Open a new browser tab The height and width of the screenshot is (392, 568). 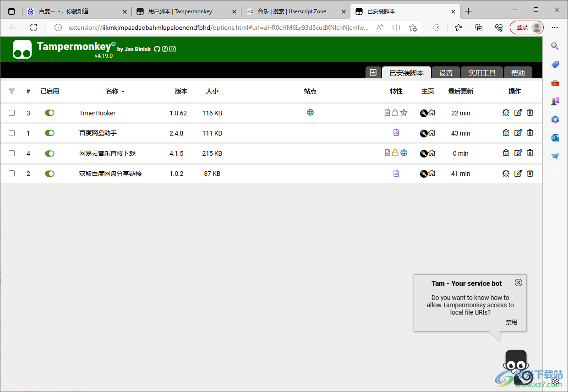pos(468,11)
